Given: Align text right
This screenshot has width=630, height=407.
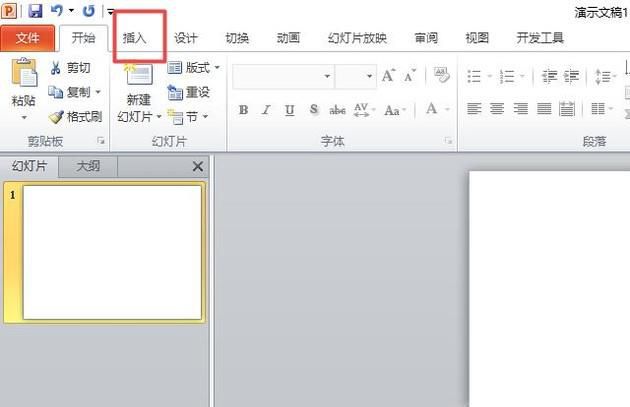Looking at the screenshot, I should (521, 108).
